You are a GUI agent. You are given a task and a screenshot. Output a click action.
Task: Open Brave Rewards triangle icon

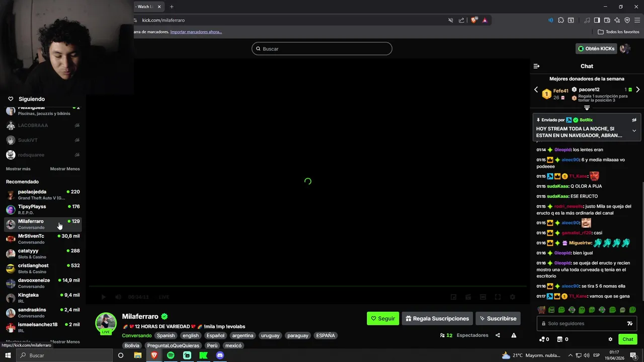click(485, 20)
